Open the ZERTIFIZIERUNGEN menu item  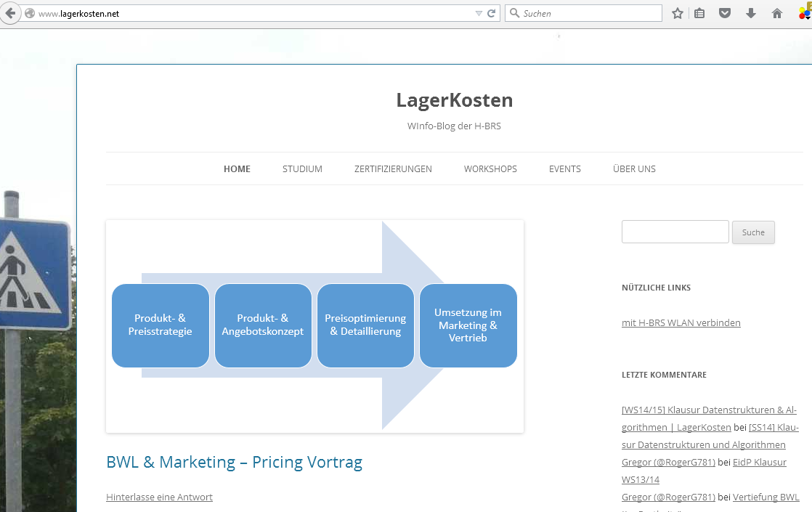[x=393, y=169]
